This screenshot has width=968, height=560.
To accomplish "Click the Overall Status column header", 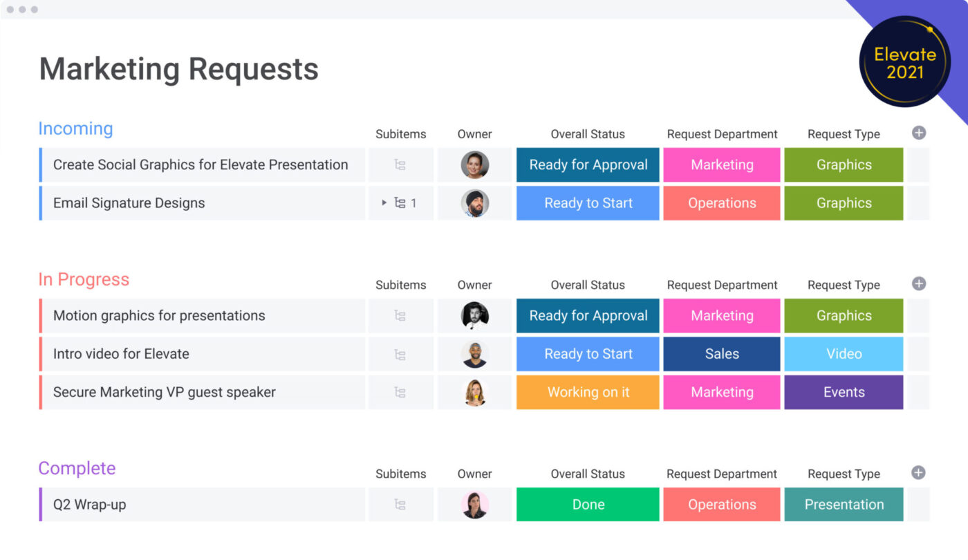I will pos(587,133).
